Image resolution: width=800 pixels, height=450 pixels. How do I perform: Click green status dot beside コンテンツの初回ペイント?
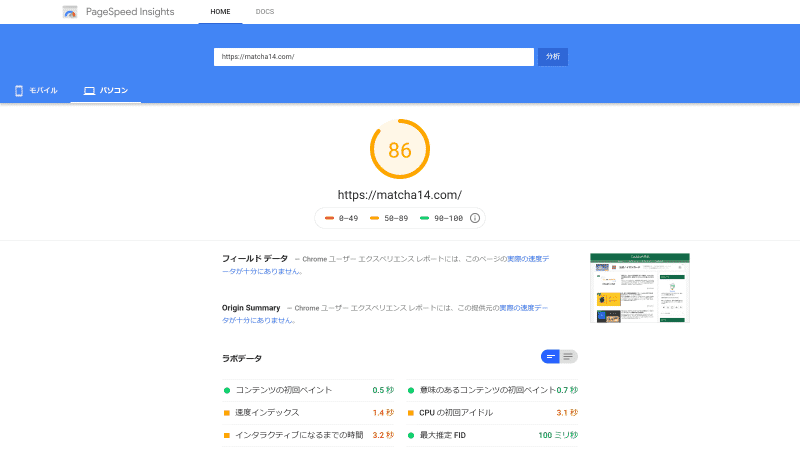227,390
